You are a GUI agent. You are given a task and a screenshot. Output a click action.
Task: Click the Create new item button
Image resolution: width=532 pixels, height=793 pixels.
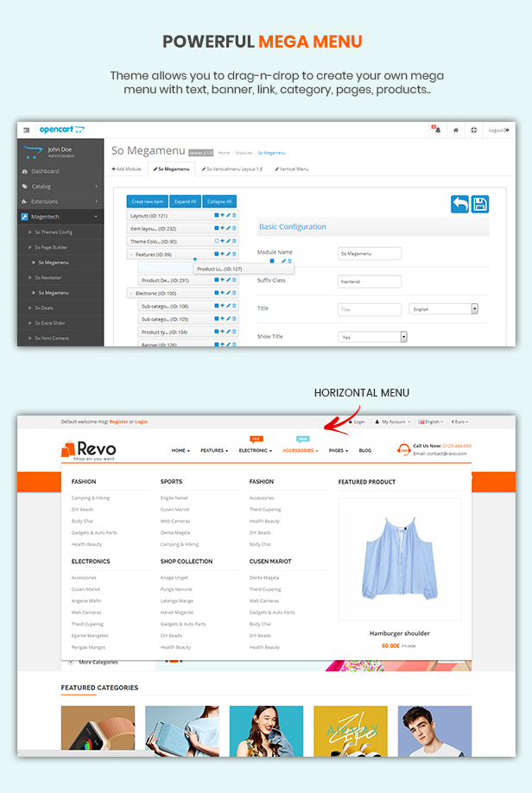(147, 200)
